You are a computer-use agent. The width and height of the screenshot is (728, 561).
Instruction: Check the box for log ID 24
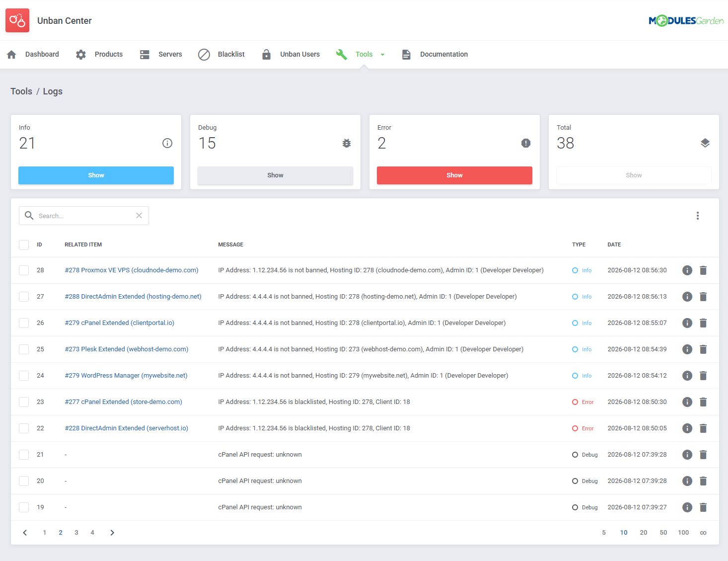[x=24, y=376]
